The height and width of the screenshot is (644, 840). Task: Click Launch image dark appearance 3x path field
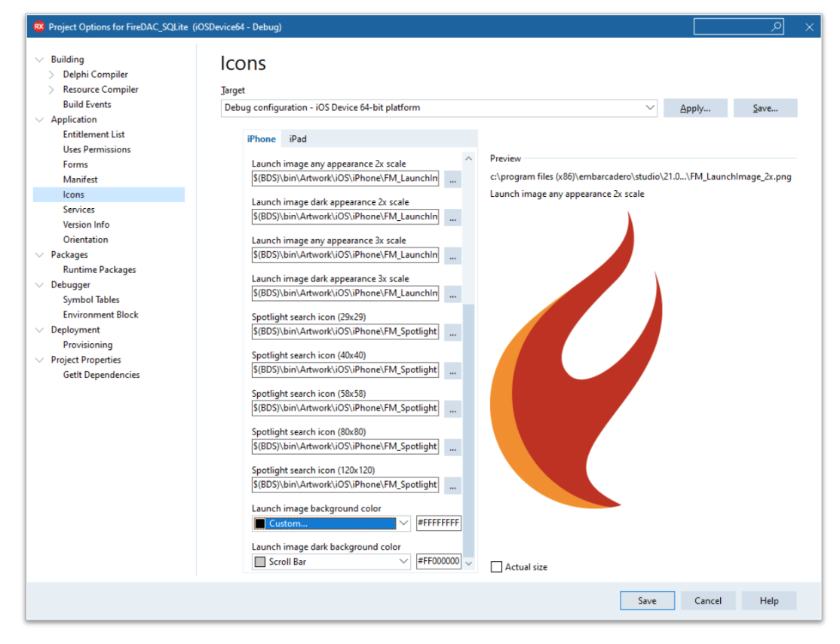pyautogui.click(x=345, y=293)
